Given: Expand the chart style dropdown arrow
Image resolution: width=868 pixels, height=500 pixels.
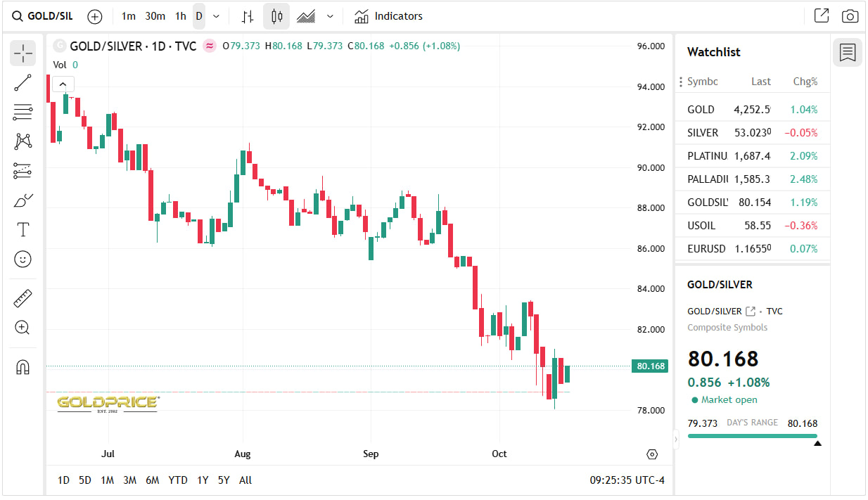Looking at the screenshot, I should pyautogui.click(x=330, y=16).
